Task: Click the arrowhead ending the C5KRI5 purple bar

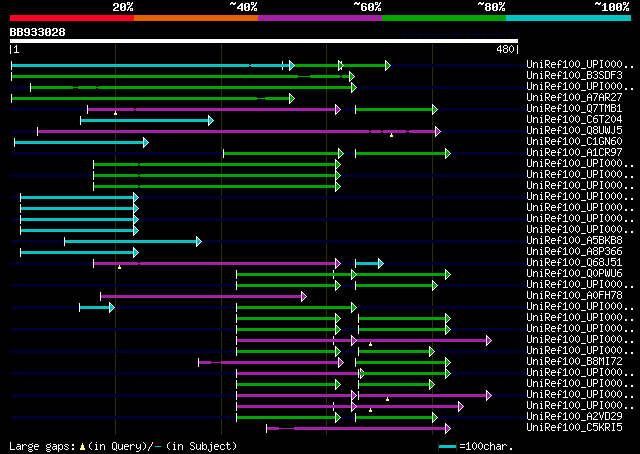Action: click(448, 428)
